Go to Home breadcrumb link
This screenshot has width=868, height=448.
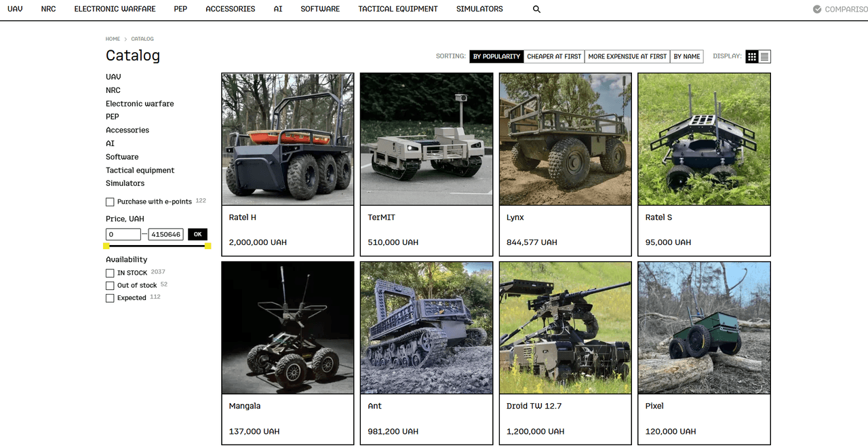[x=113, y=39]
